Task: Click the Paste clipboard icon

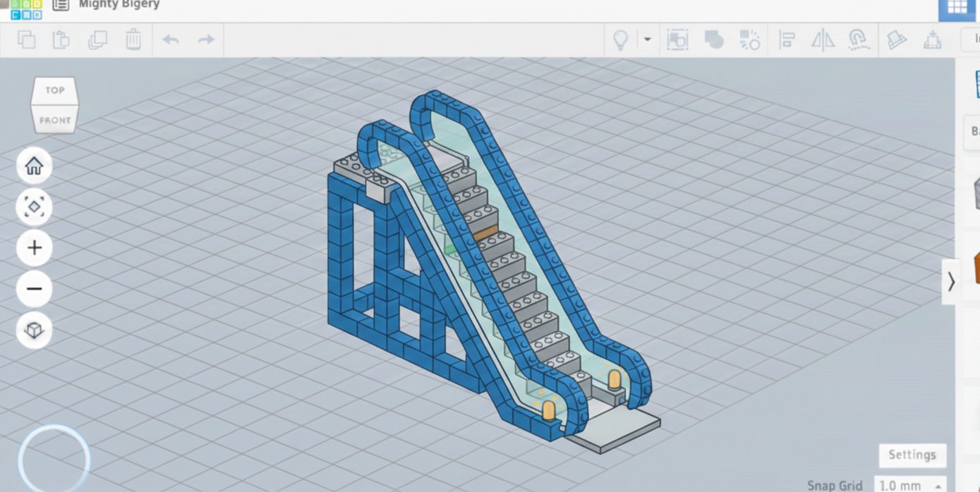Action: pyautogui.click(x=61, y=39)
